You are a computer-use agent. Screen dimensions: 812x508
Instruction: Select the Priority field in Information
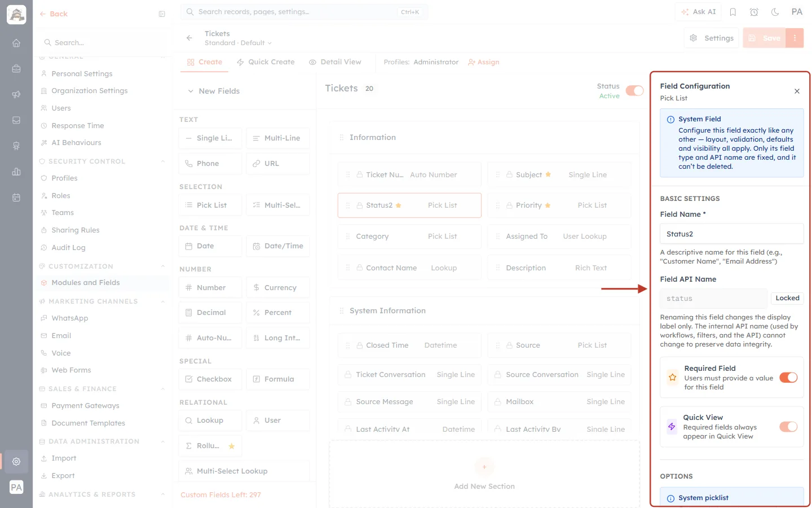[x=559, y=205]
